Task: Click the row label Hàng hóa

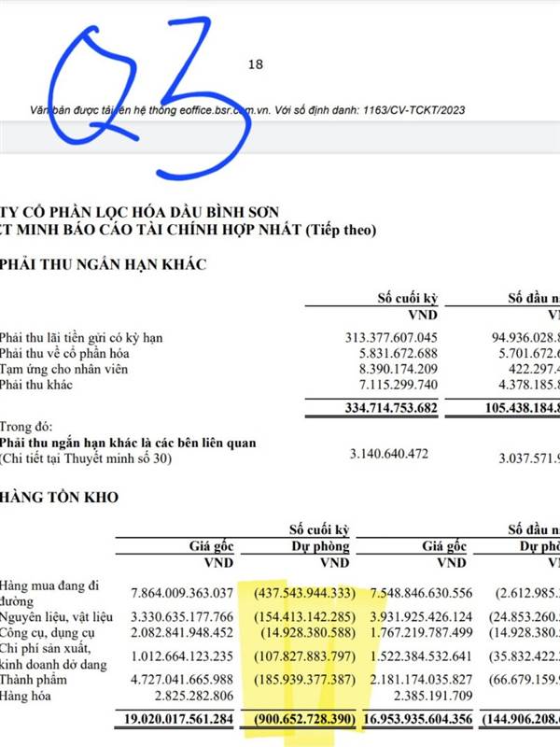Action: (x=25, y=696)
